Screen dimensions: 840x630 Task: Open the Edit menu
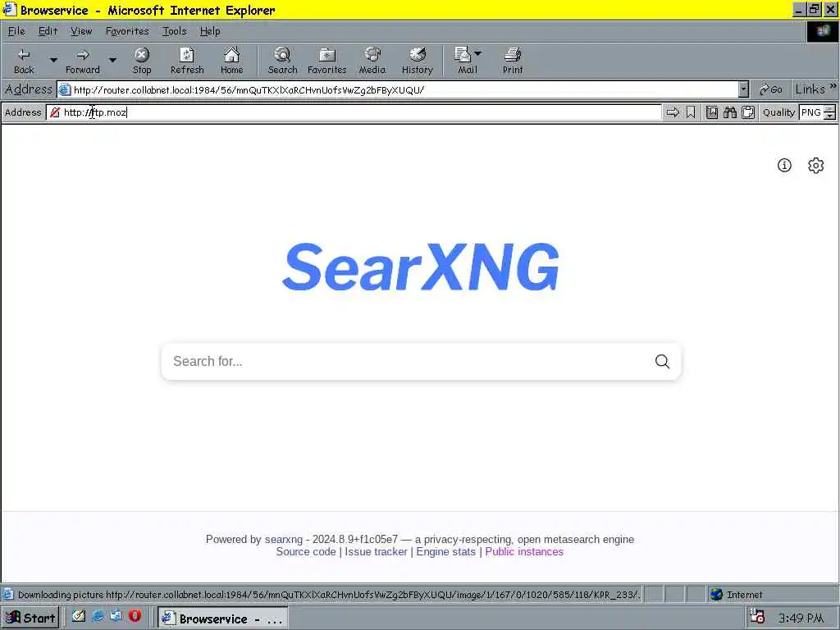click(48, 31)
